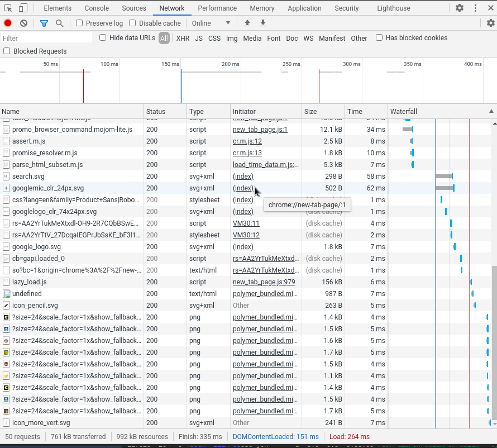Click the inspect element picker icon

click(8, 8)
